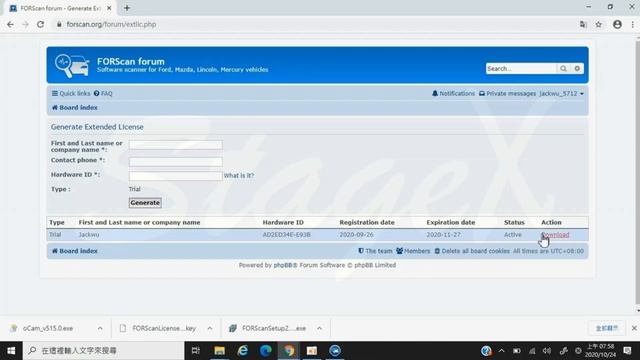This screenshot has width=640, height=360.
Task: Click the search magnifier button in forum header
Action: pyautogui.click(x=563, y=69)
